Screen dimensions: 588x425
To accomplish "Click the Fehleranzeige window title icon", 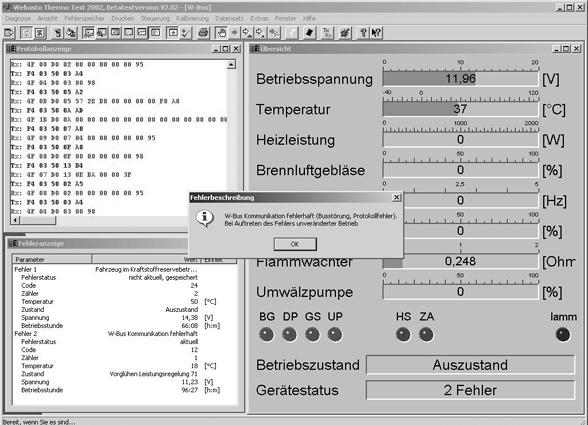I will (x=13, y=243).
